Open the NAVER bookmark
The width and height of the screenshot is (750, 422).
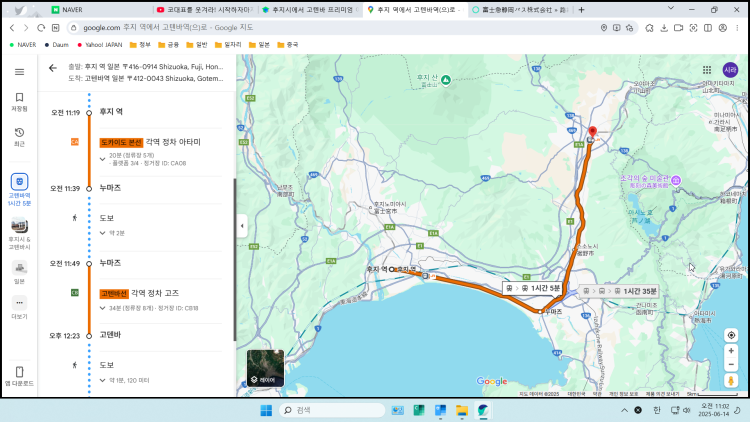22,44
